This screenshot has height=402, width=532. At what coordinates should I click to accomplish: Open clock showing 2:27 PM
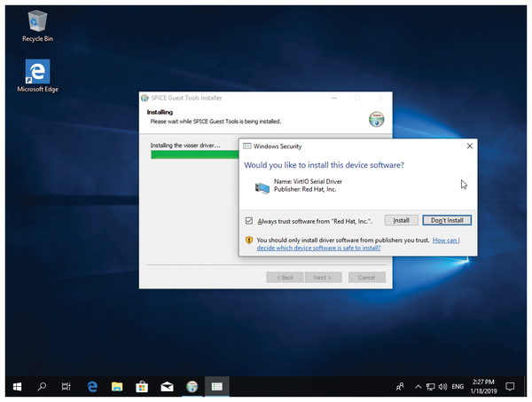(x=483, y=382)
